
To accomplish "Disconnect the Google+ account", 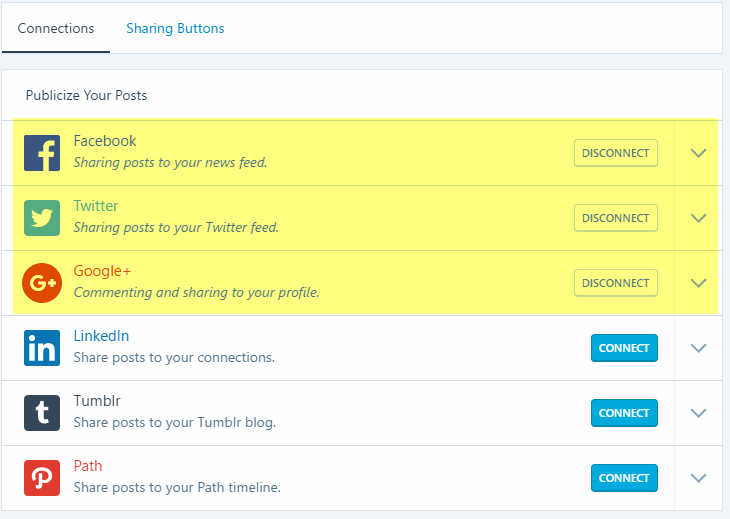I will pos(615,283).
